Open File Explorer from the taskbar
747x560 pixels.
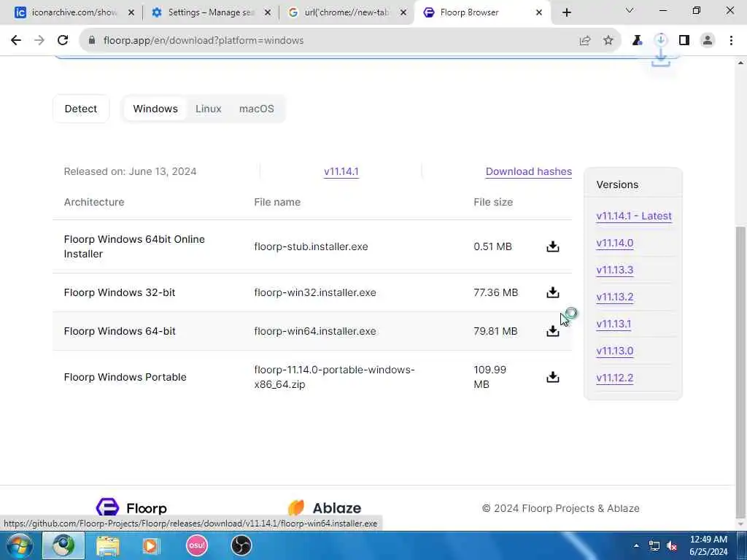point(108,545)
